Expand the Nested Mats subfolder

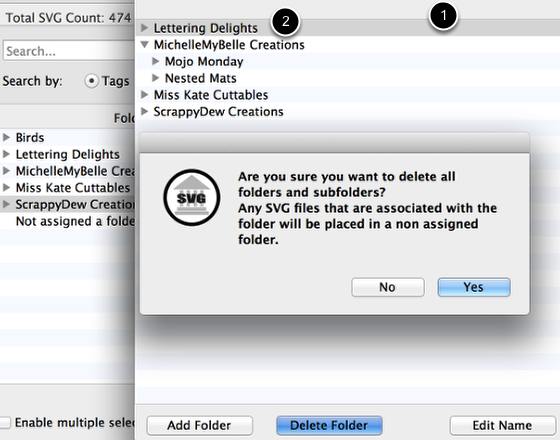point(155,78)
